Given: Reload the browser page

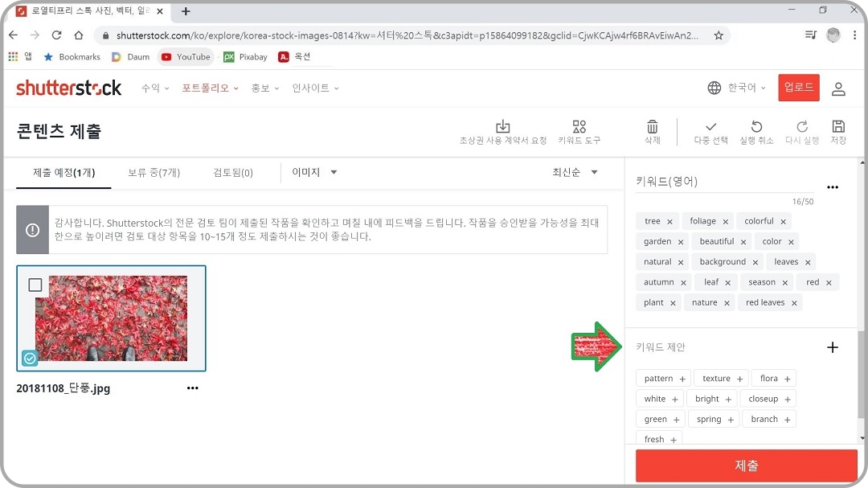Looking at the screenshot, I should (56, 35).
